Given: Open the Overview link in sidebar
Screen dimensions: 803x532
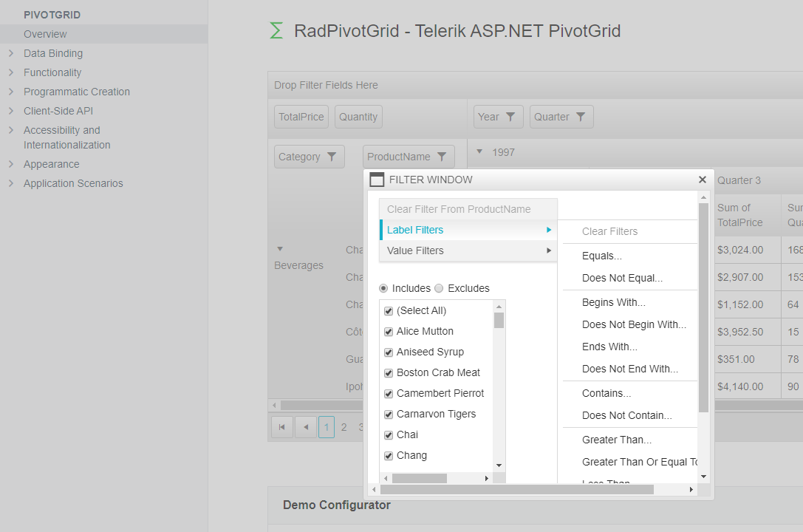Looking at the screenshot, I should pos(45,34).
